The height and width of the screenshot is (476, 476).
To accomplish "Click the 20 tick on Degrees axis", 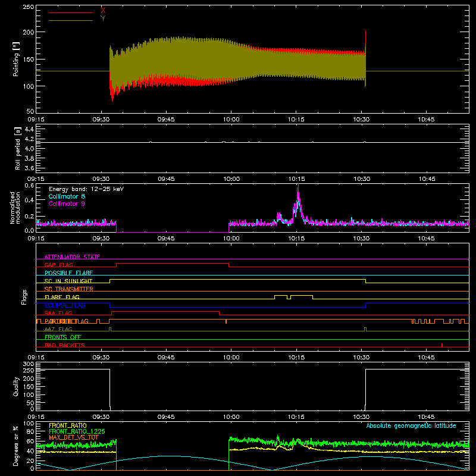I will tap(30, 461).
